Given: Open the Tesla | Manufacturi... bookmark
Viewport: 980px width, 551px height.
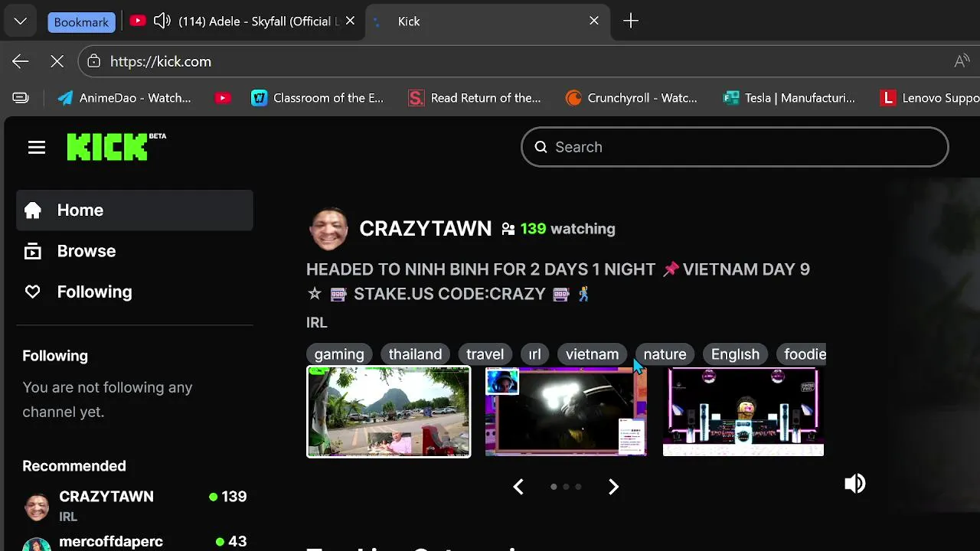Looking at the screenshot, I should pos(789,98).
